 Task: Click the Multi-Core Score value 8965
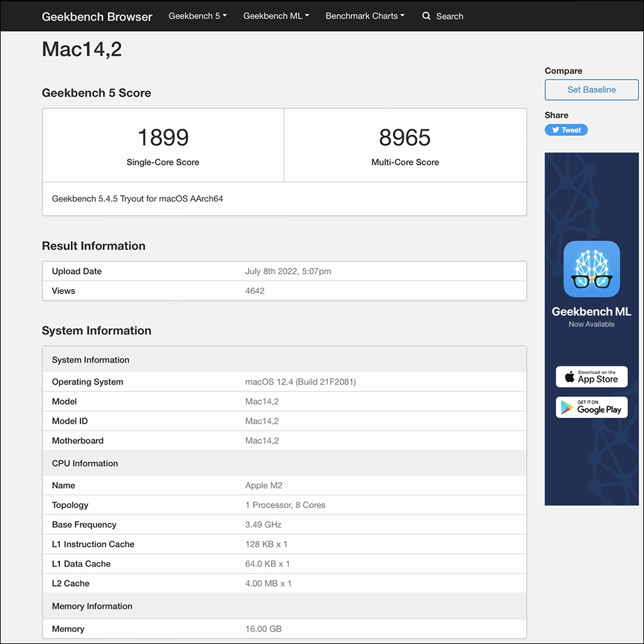pos(404,137)
